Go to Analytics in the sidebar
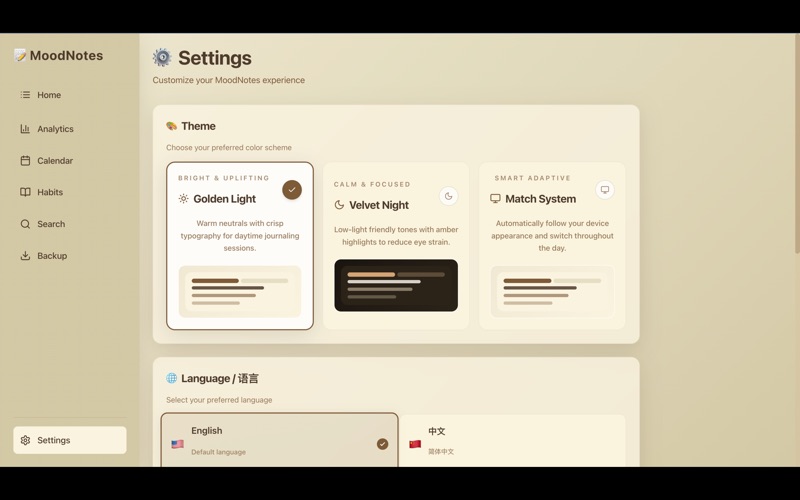 70,129
